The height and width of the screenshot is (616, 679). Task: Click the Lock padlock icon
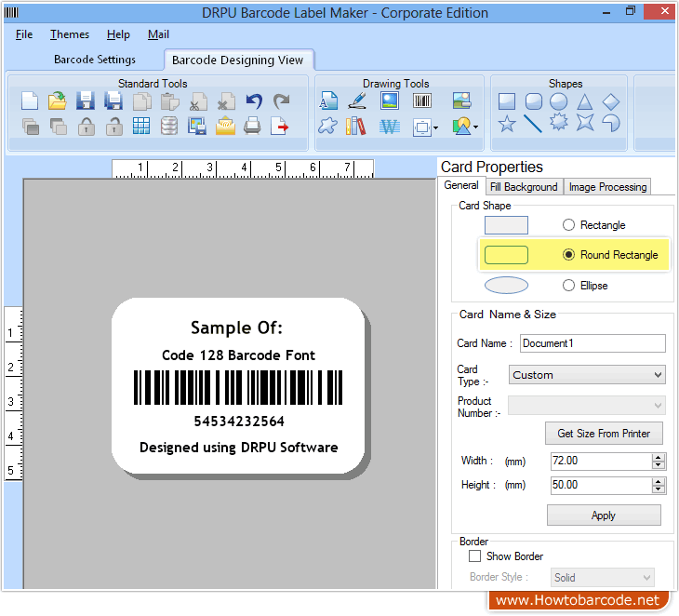[87, 127]
